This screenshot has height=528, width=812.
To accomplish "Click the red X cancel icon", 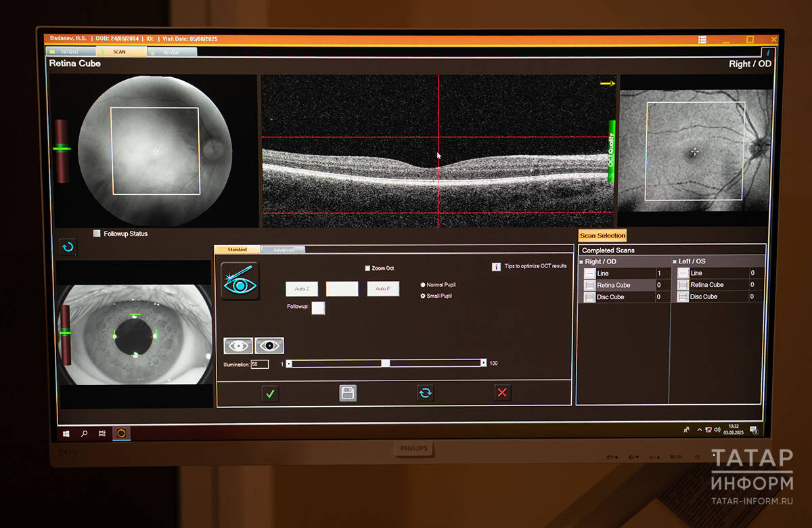I will (501, 393).
